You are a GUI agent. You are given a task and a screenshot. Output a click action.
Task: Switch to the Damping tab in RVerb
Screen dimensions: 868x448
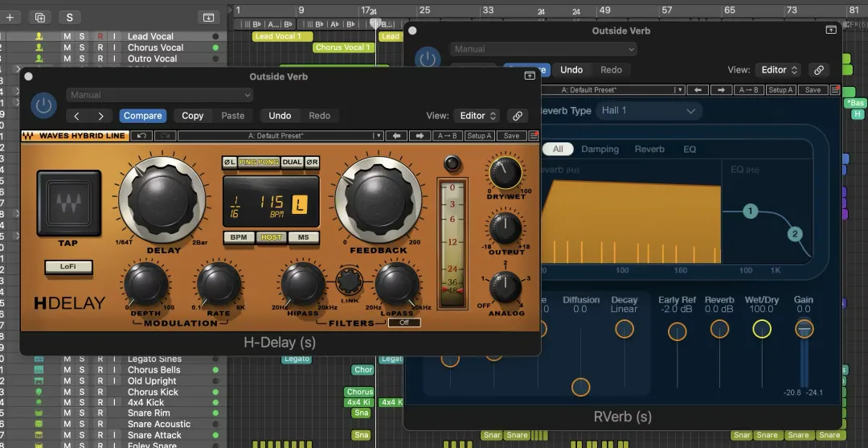point(600,149)
